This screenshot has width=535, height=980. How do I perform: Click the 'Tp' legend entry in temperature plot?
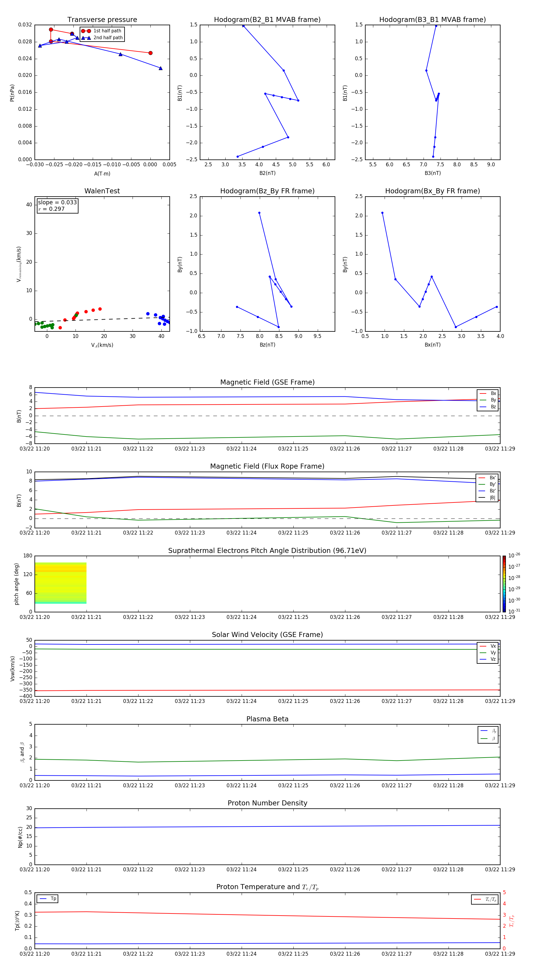(x=48, y=899)
